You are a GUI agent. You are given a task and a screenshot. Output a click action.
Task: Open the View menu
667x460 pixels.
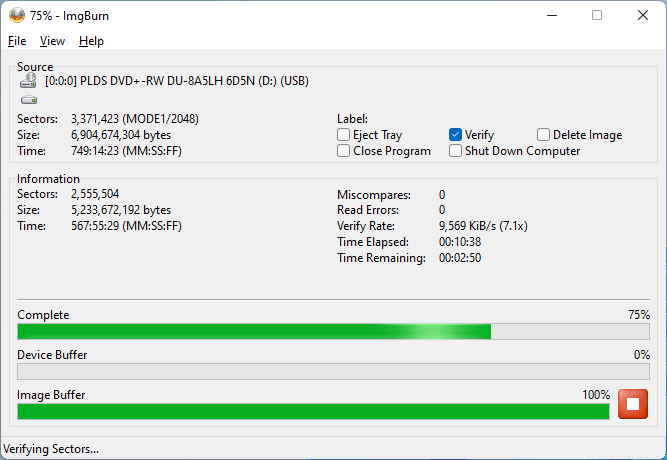tap(52, 41)
